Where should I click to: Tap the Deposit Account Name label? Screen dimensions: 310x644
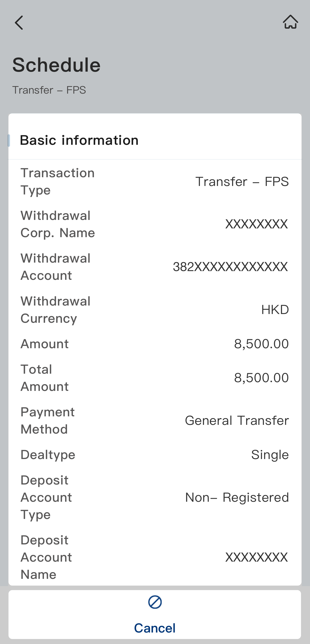tap(46, 557)
